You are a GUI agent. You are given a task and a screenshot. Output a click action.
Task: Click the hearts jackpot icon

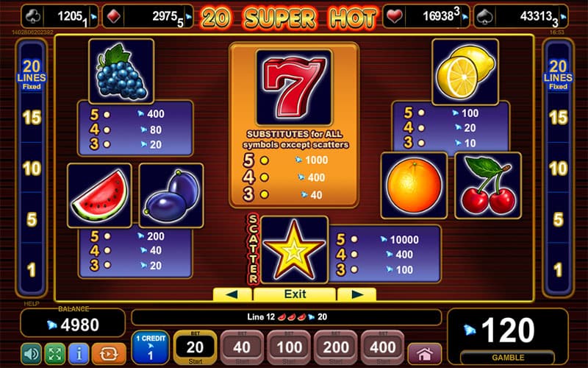394,16
